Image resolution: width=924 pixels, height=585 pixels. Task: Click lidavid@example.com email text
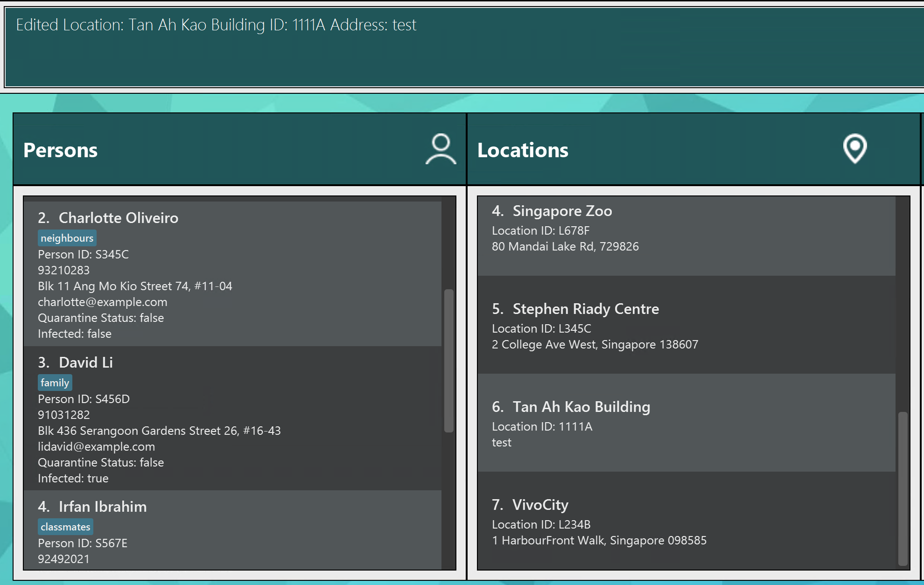coord(96,446)
